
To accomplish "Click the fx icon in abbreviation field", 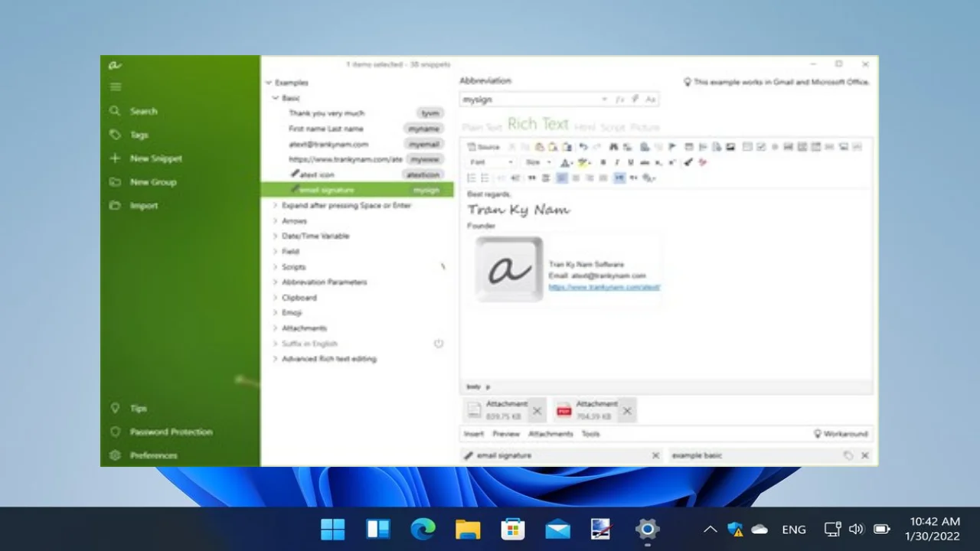I will [620, 99].
